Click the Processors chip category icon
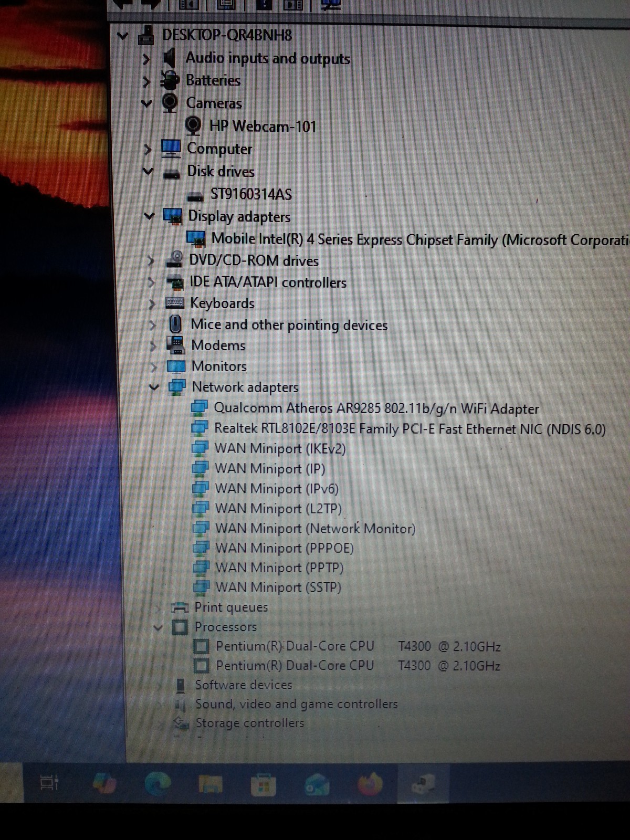The height and width of the screenshot is (840, 630). pos(180,627)
